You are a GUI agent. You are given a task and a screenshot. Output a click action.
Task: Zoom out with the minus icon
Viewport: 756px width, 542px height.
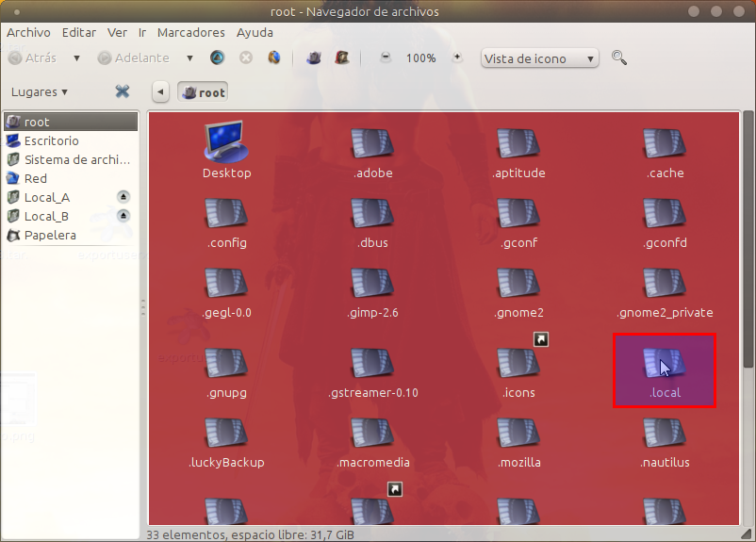(x=386, y=57)
